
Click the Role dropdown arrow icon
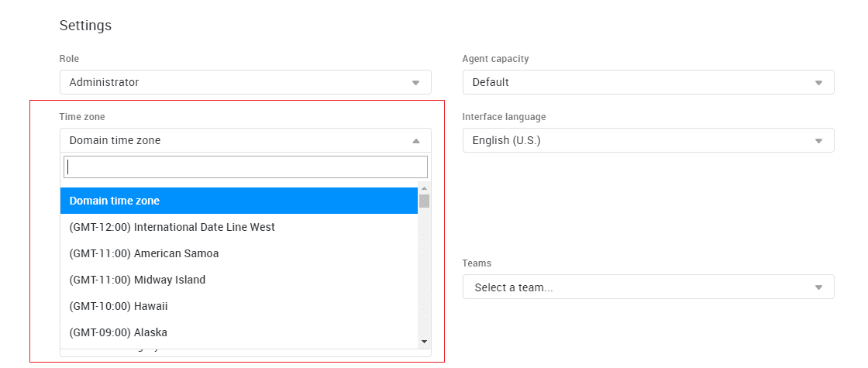(x=415, y=83)
